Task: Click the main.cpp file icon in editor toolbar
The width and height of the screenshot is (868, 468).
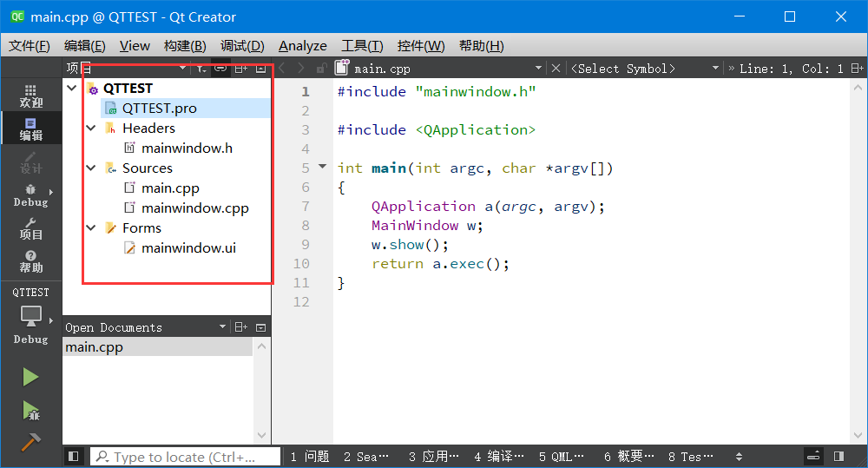Action: coord(342,68)
